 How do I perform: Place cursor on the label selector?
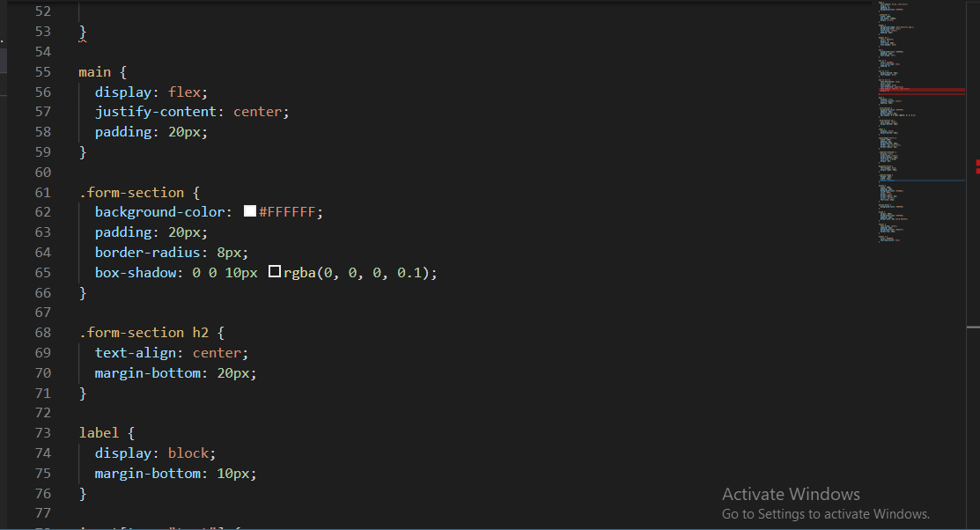click(x=99, y=432)
